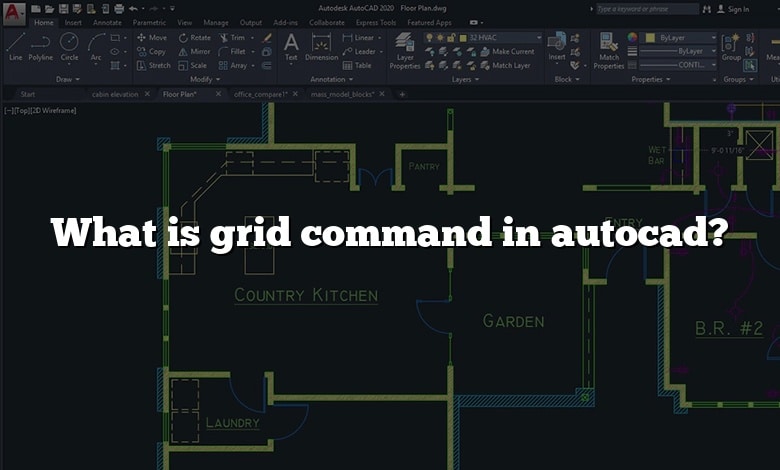The height and width of the screenshot is (470, 780).
Task: Open the CONTI... linetype dropdown
Action: coord(714,65)
